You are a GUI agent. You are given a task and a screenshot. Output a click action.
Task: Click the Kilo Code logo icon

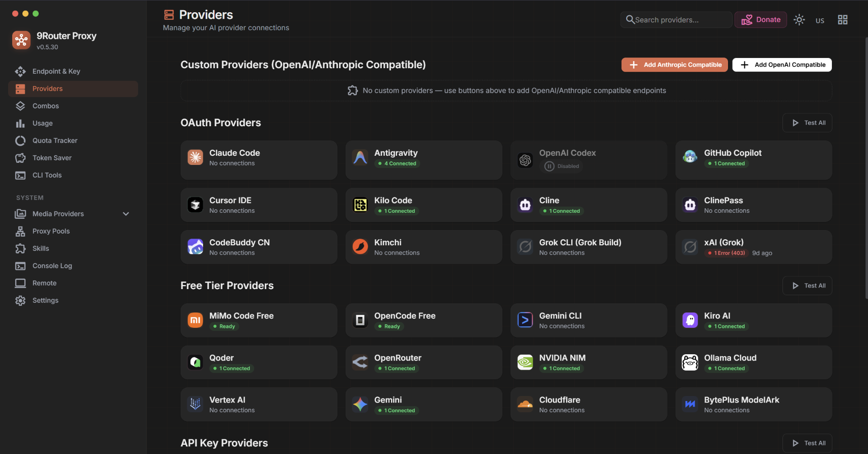pyautogui.click(x=360, y=205)
